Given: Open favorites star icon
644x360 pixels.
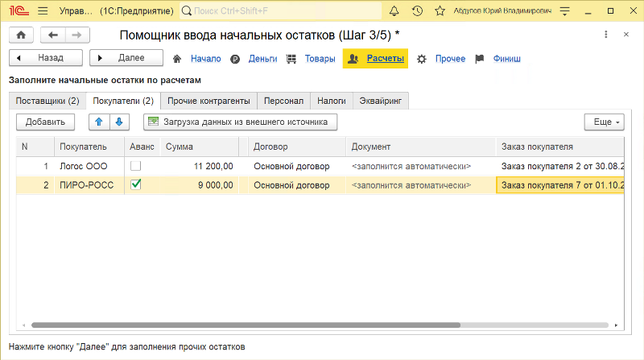Looking at the screenshot, I should coord(440,11).
